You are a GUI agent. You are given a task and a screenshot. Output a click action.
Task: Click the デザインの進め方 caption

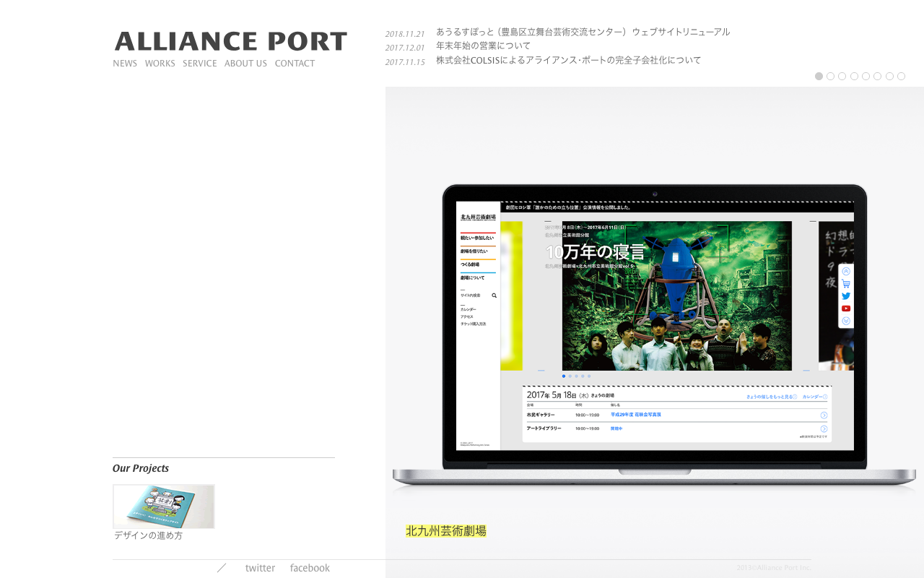click(x=149, y=535)
